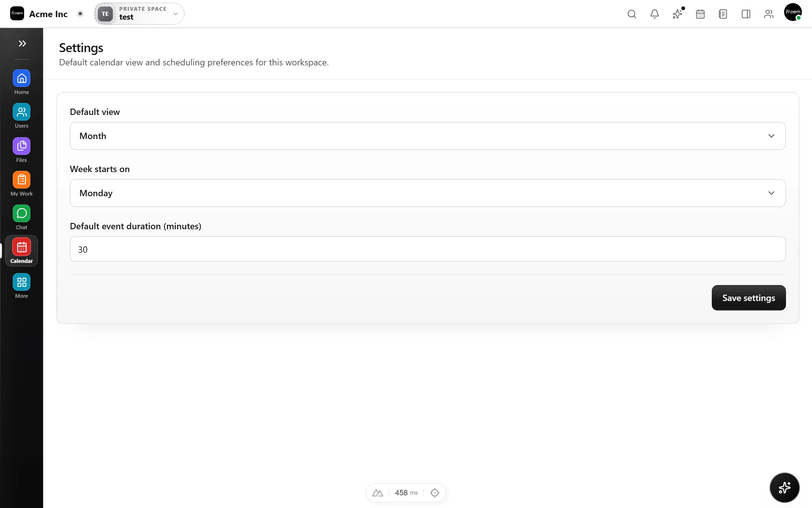Click the devtools inspector target icon

pyautogui.click(x=435, y=492)
